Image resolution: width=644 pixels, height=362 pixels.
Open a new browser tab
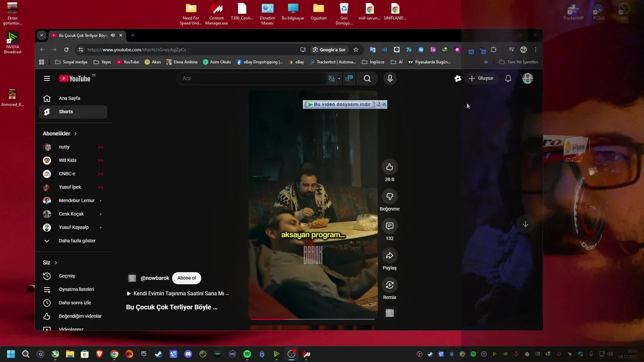133,36
